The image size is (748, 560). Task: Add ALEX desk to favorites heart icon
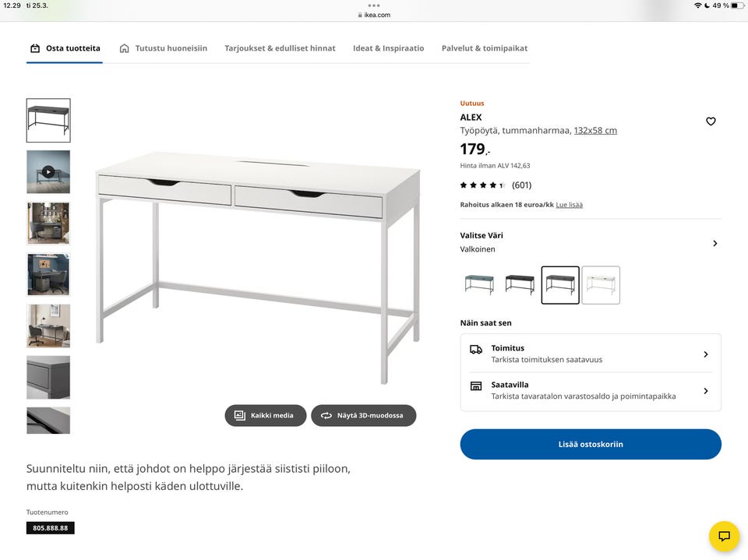pyautogui.click(x=711, y=122)
